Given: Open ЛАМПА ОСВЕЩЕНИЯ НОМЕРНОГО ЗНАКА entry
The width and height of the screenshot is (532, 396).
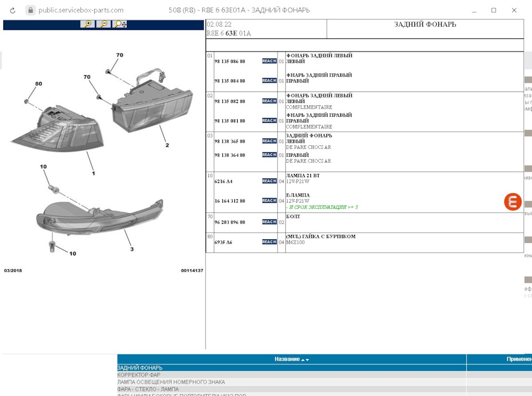Looking at the screenshot, I should pos(171,382).
